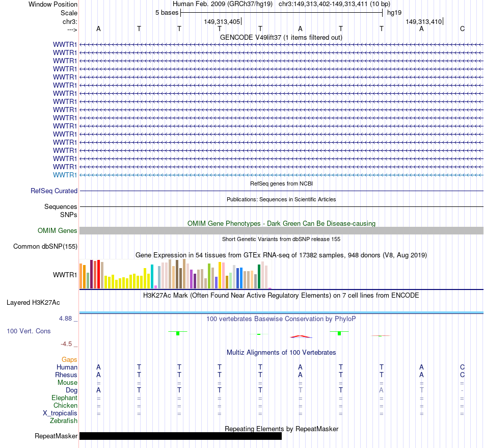The height and width of the screenshot is (448, 484).
Task: Click the Human Feb. 2009 (GRCh37/hg19) header text
Action: 223,4
